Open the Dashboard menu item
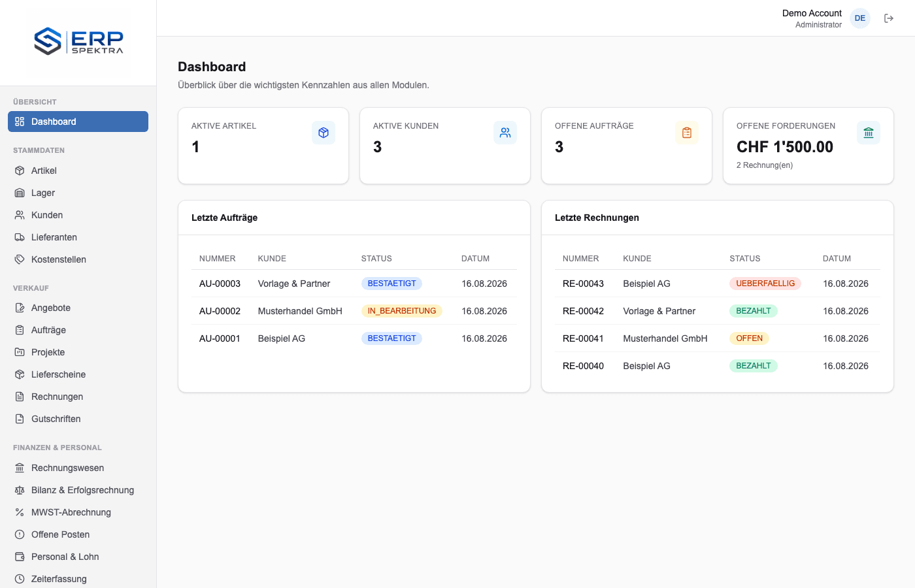 coord(78,122)
